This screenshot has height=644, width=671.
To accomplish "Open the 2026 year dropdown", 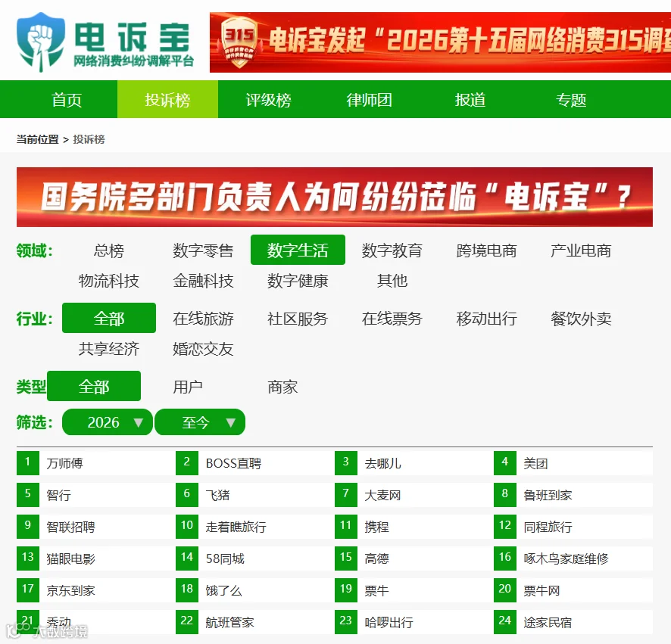I will [x=108, y=422].
